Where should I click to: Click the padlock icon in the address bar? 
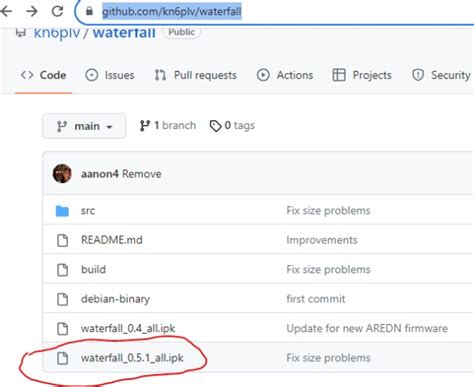pyautogui.click(x=89, y=11)
